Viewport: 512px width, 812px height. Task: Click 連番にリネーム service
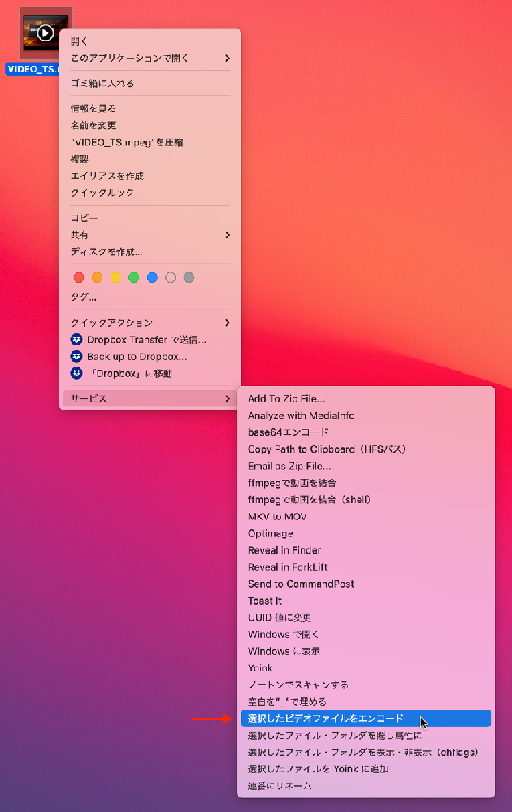click(366, 786)
